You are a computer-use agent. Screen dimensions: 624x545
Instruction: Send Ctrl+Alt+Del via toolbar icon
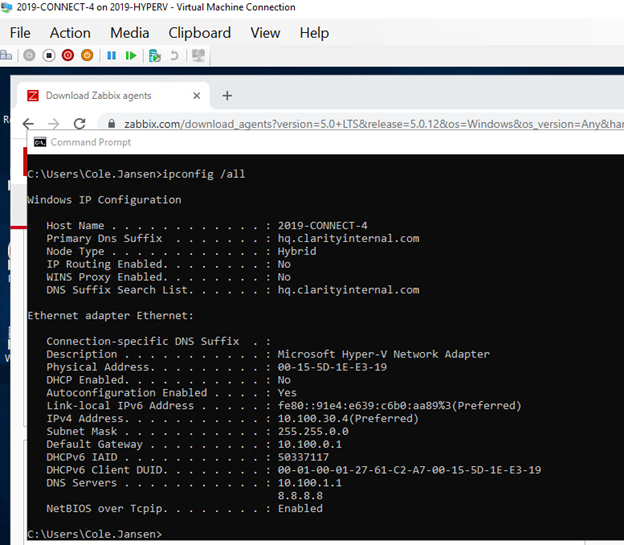(x=6, y=55)
